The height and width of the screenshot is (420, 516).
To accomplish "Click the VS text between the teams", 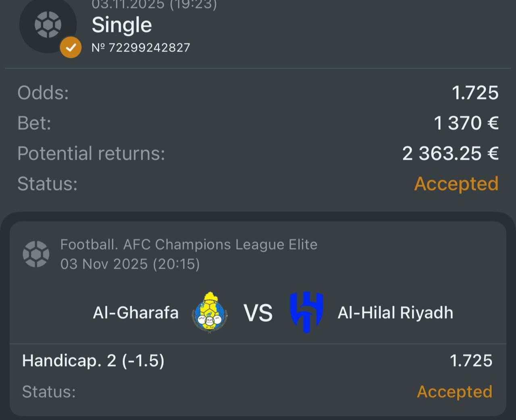I will coord(258,313).
